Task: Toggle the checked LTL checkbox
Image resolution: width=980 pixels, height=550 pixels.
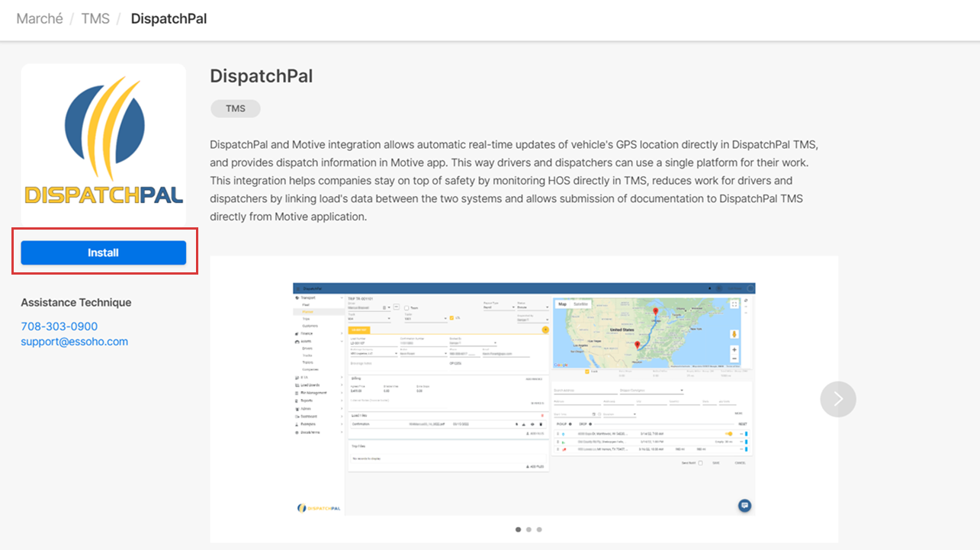Action: [x=452, y=318]
